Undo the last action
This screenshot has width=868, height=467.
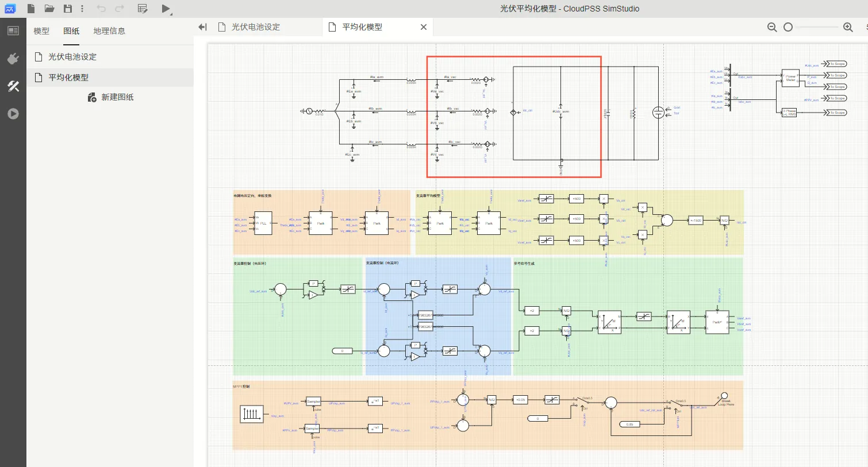[x=101, y=9]
